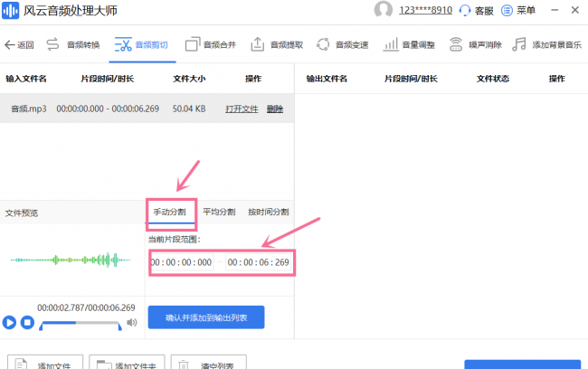This screenshot has width=588, height=369.
Task: Click the 文件预览 label
Action: (x=22, y=213)
